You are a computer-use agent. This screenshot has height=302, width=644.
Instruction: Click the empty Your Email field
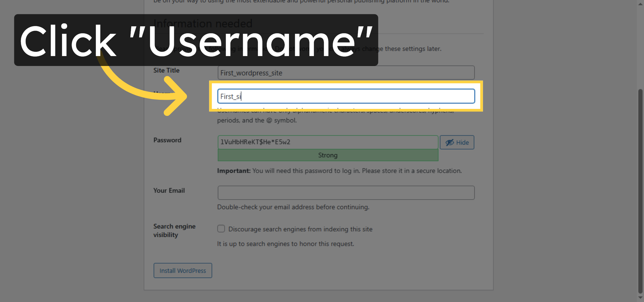click(346, 192)
